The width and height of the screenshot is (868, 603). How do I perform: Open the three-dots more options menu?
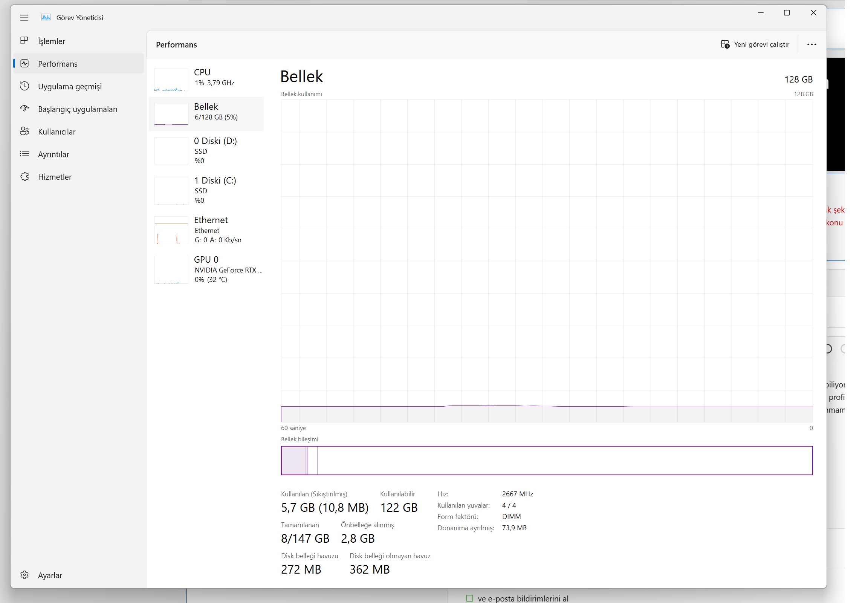click(x=811, y=44)
